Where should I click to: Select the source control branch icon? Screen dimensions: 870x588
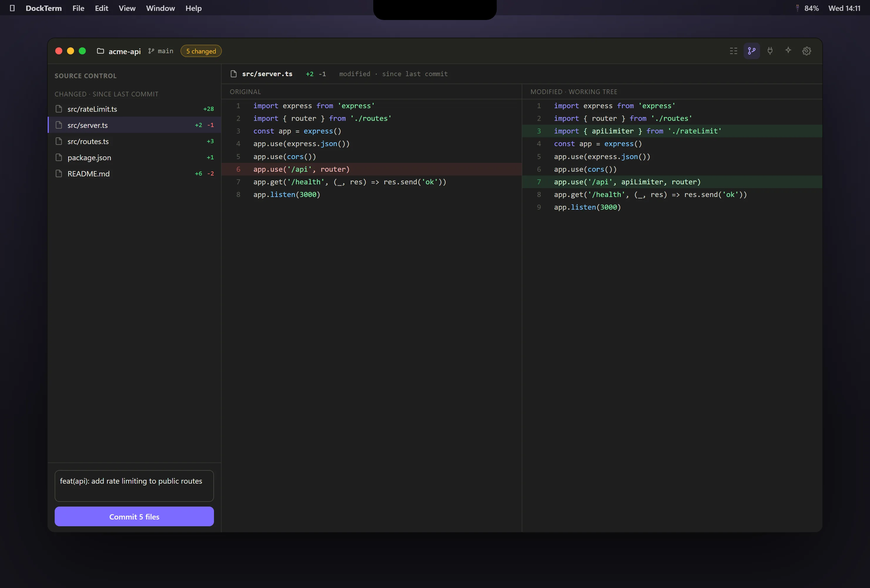click(752, 51)
